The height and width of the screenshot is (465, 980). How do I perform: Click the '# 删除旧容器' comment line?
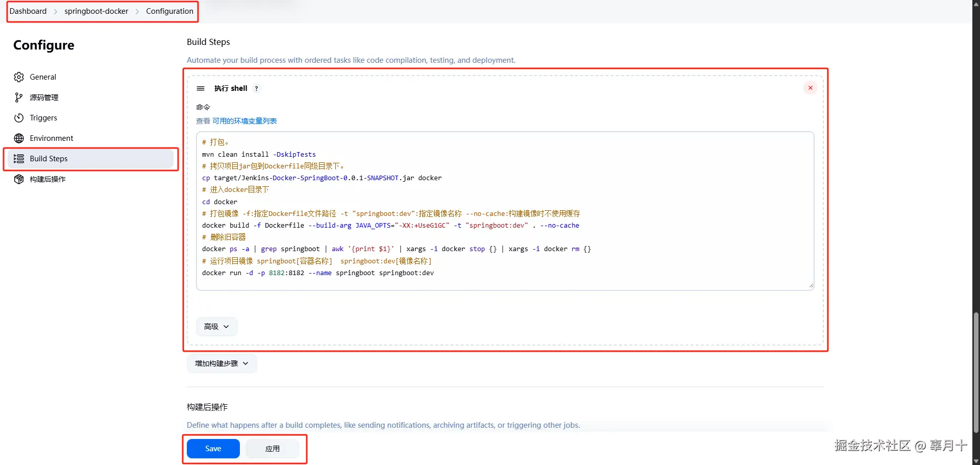tap(224, 237)
